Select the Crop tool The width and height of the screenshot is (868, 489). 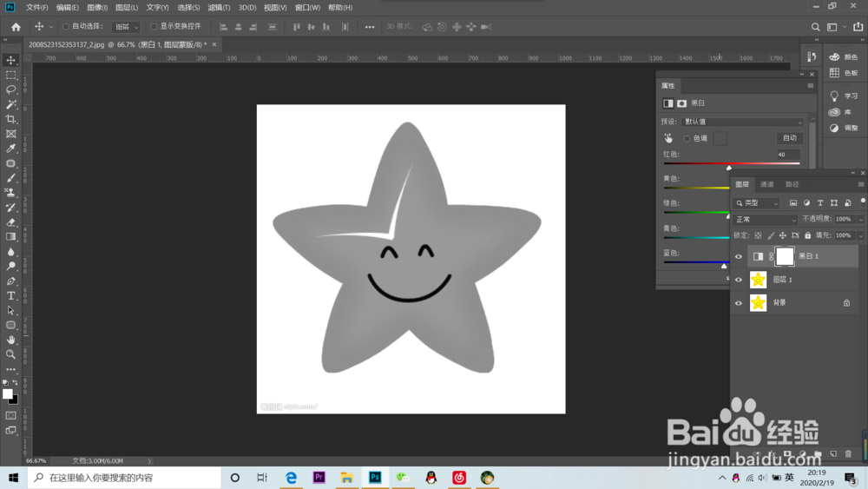[11, 119]
